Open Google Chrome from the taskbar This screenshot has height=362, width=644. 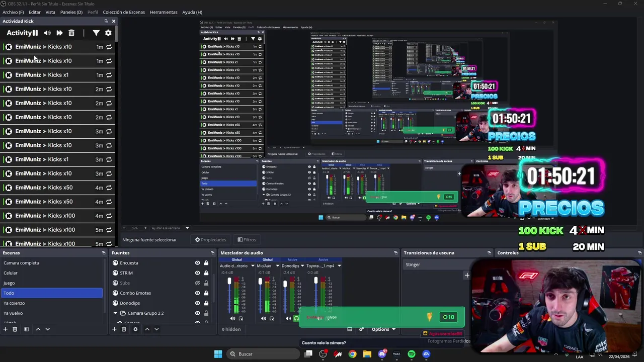(353, 354)
